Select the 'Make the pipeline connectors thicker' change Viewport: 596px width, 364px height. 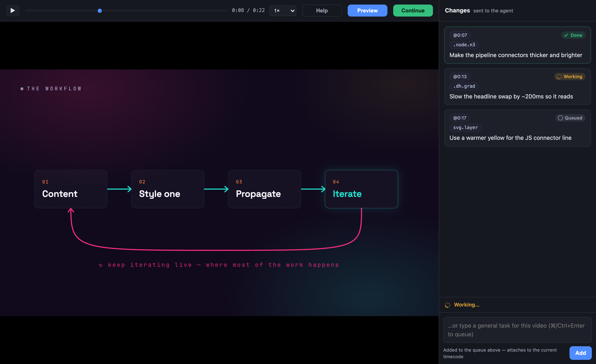[x=517, y=45]
